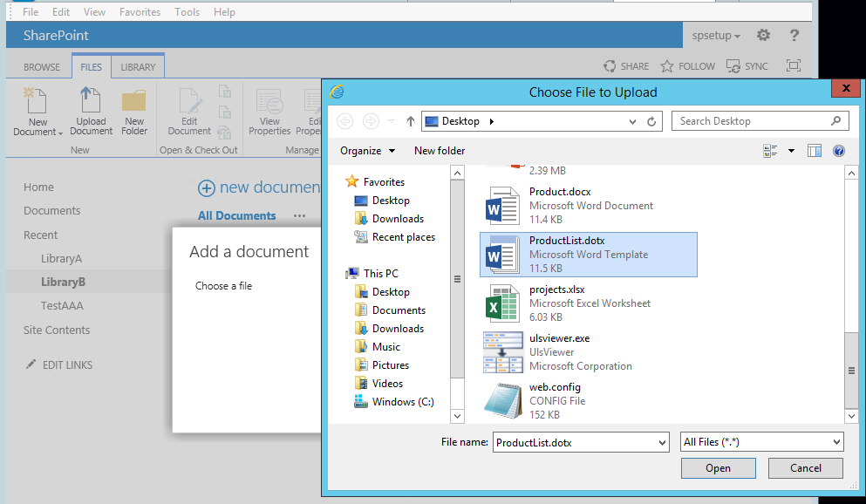Screen dimensions: 866x504
Task: Select Recent places in navigation tree
Action: (x=394, y=237)
